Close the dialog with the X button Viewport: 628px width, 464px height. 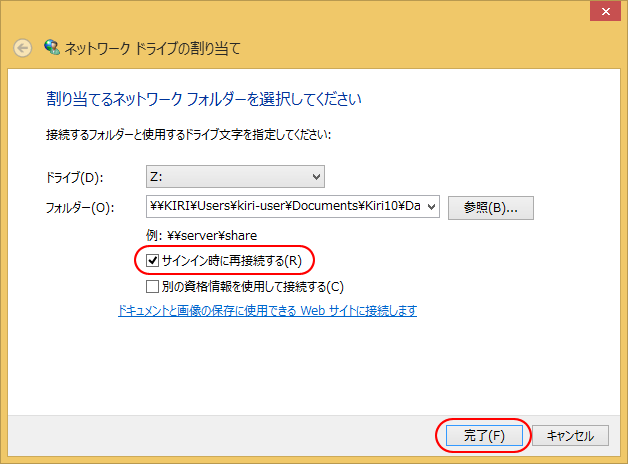pyautogui.click(x=606, y=11)
